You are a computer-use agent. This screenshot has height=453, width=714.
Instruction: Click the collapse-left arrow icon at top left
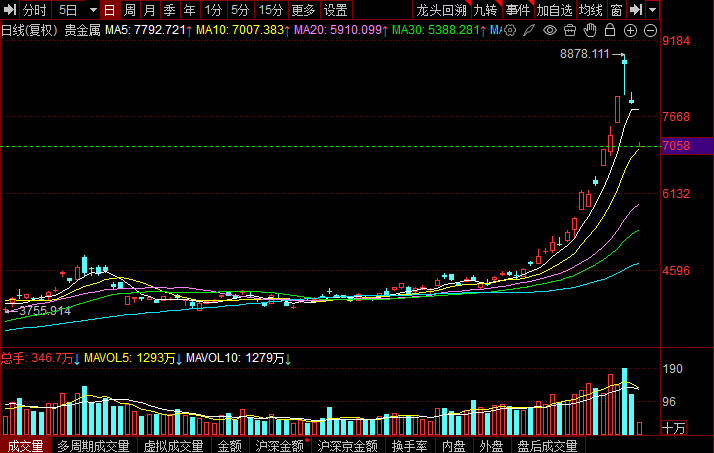(10, 10)
